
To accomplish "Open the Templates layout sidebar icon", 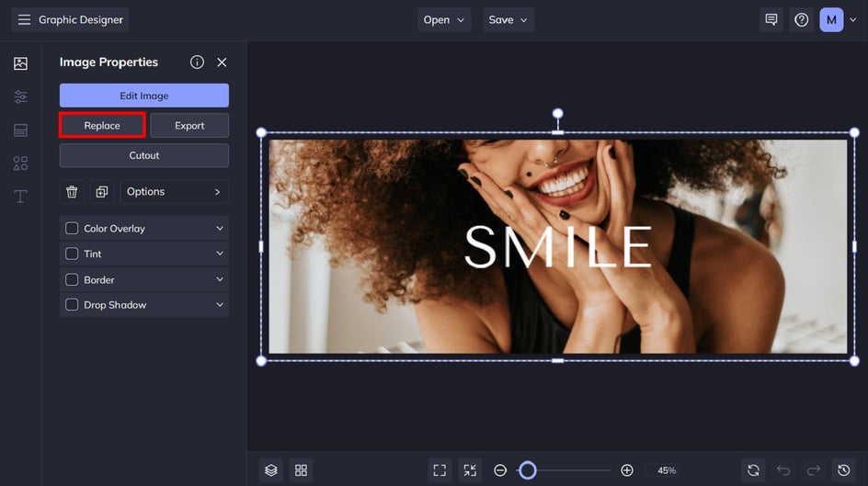I will tap(20, 130).
